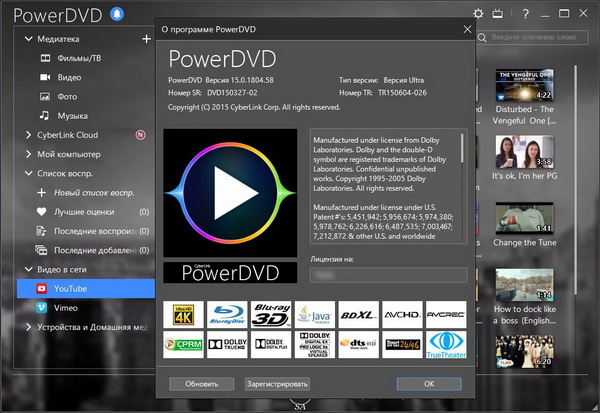600x413 pixels.
Task: Confirm the About dialog with OK
Action: click(x=429, y=384)
